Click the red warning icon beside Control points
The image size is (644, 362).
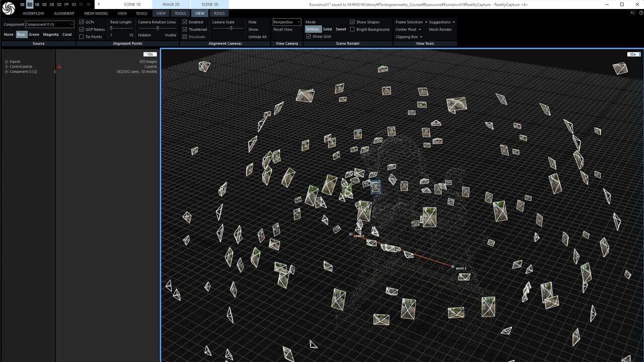click(x=59, y=66)
